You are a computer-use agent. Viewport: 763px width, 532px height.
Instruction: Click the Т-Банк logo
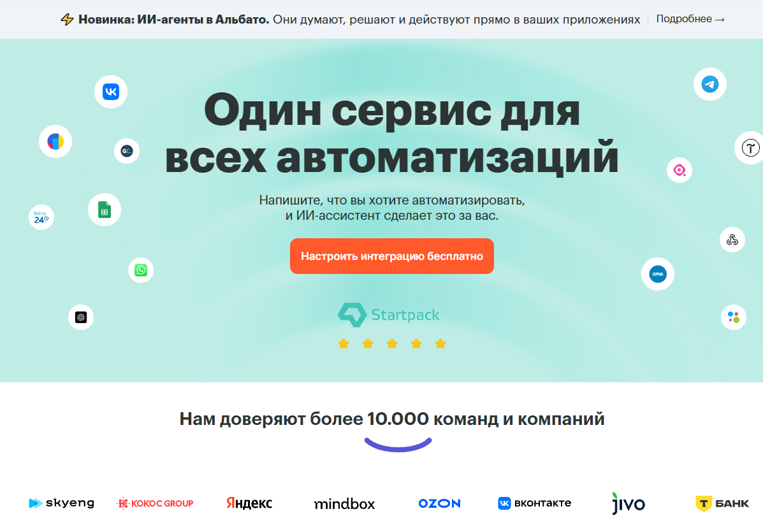[x=723, y=503]
